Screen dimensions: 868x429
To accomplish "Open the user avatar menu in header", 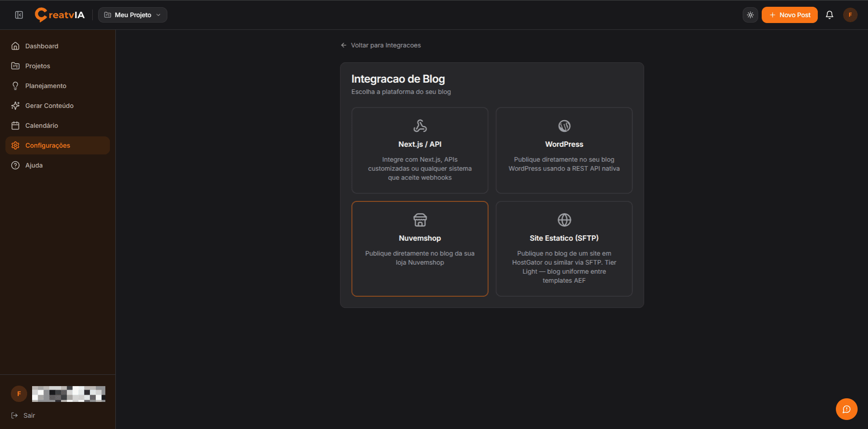I will [x=850, y=15].
